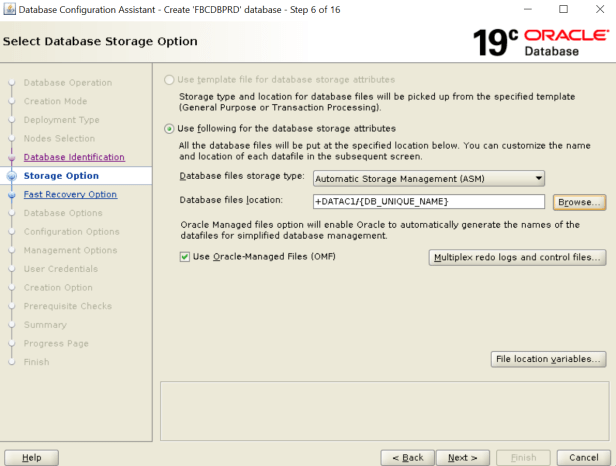Select Storage Option in the step list
The image size is (616, 466).
61,176
